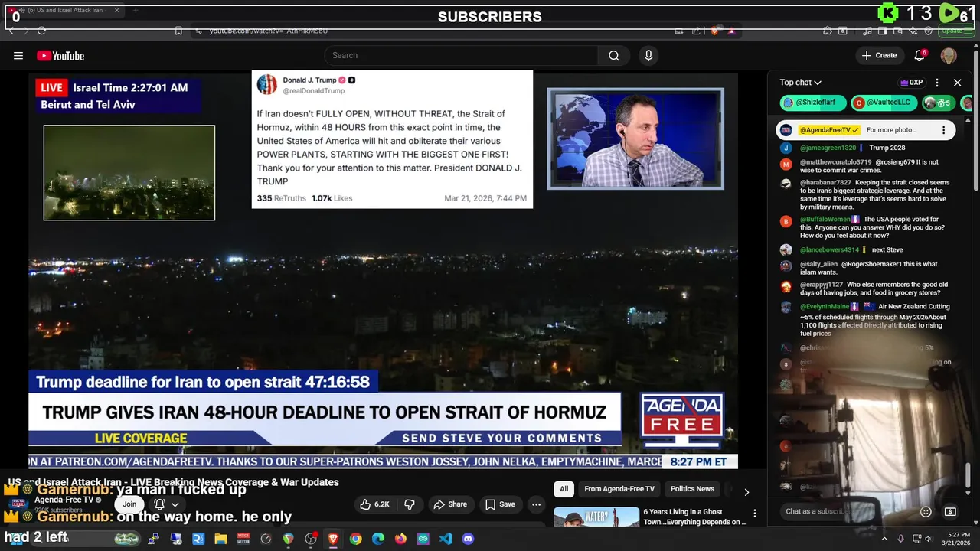This screenshot has width=980, height=551.
Task: Launch Firefox from the taskbar
Action: point(400,539)
